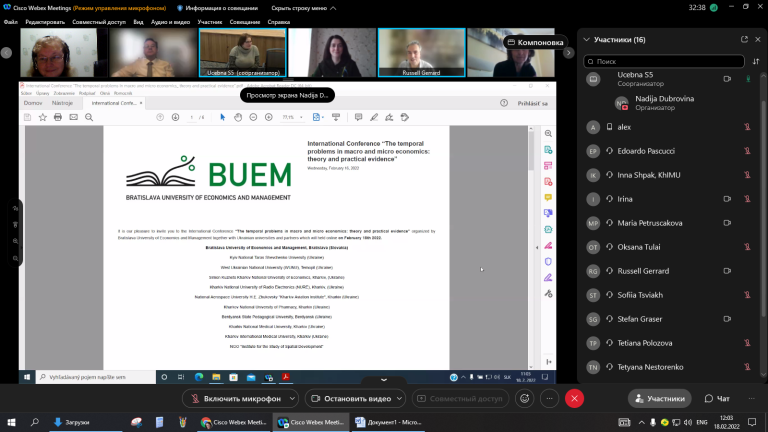The image size is (768, 432).
Task: Mute Ucebna S5 green microphone icon
Action: click(x=747, y=79)
